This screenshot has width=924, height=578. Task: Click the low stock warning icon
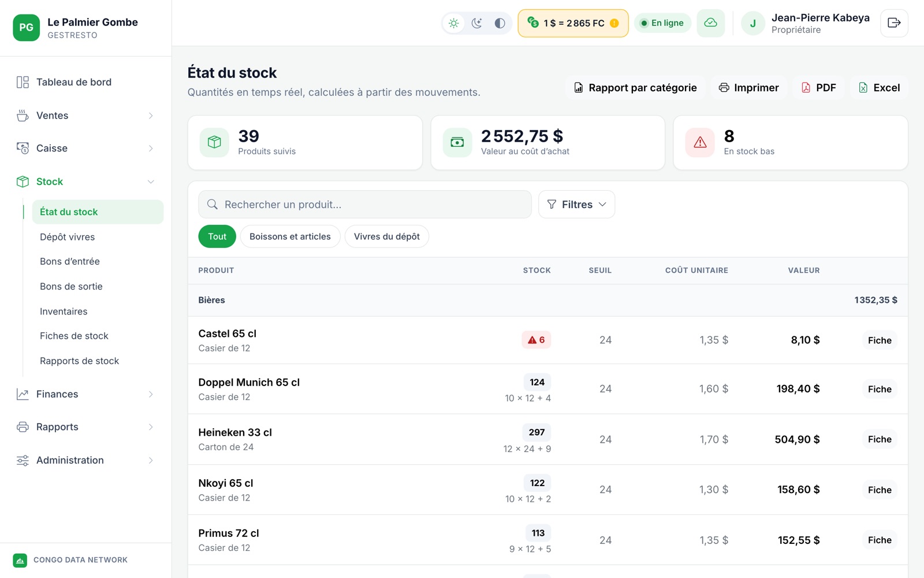click(x=700, y=142)
